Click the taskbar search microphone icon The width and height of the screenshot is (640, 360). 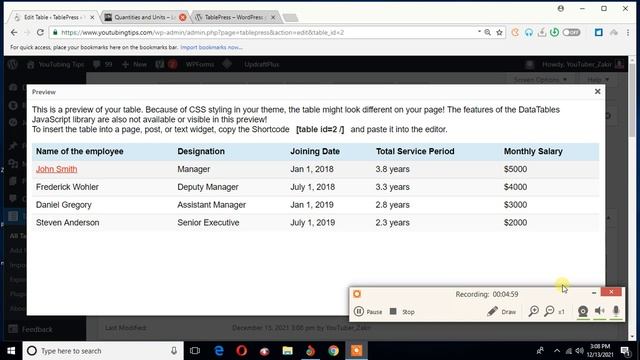pyautogui.click(x=174, y=351)
